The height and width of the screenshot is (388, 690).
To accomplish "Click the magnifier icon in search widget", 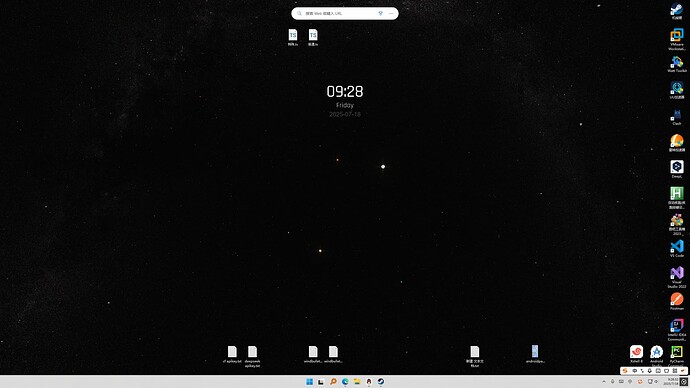I will pyautogui.click(x=299, y=14).
